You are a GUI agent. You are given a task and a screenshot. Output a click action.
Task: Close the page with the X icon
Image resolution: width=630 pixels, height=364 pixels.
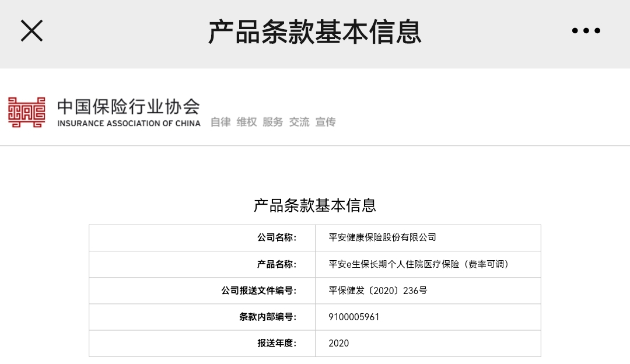(32, 31)
